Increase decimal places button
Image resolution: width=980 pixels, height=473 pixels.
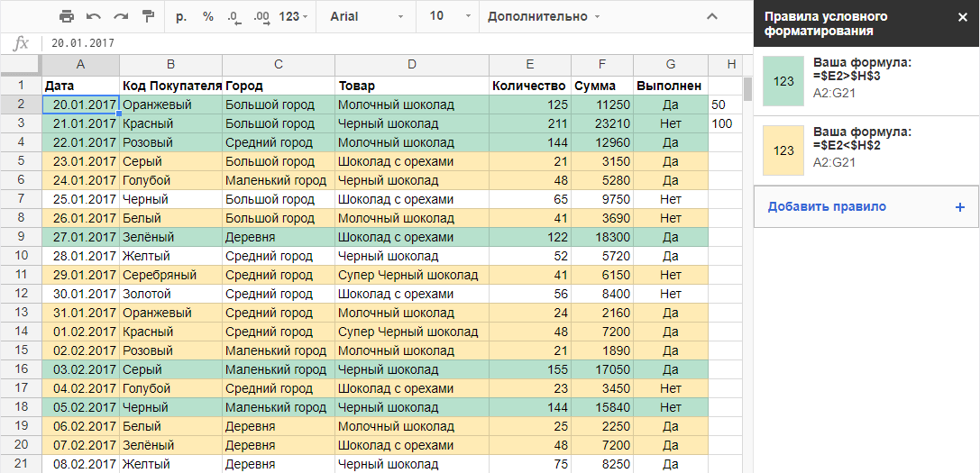click(261, 17)
